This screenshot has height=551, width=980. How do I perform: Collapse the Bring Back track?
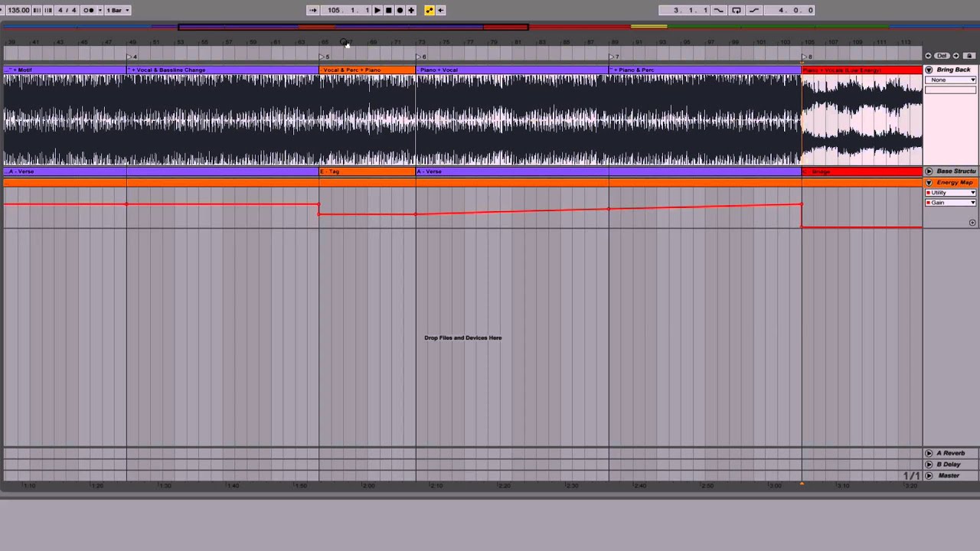929,70
